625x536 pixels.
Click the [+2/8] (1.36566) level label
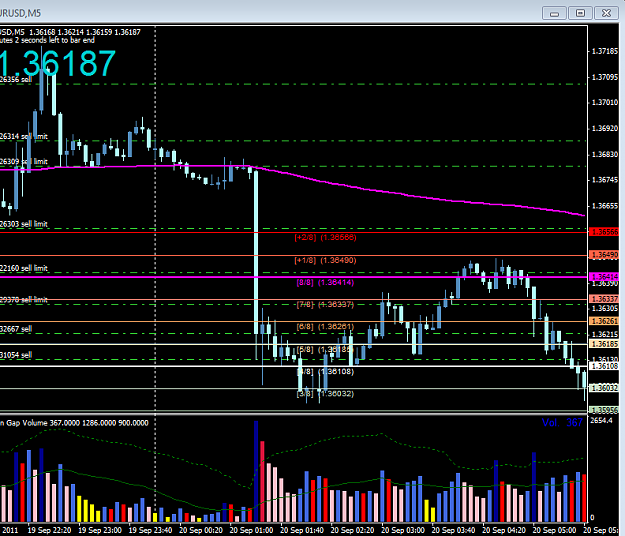[325, 238]
